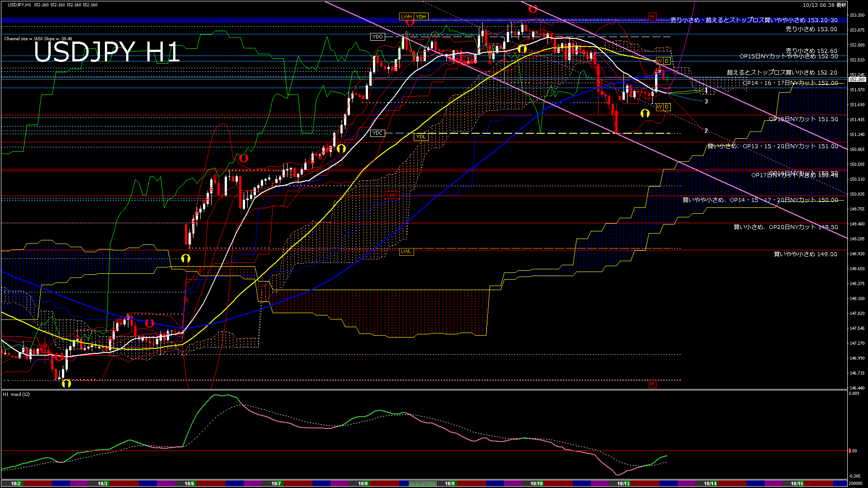Click the YDH level label box
Viewport: 868px width, 488px height.
421,17
